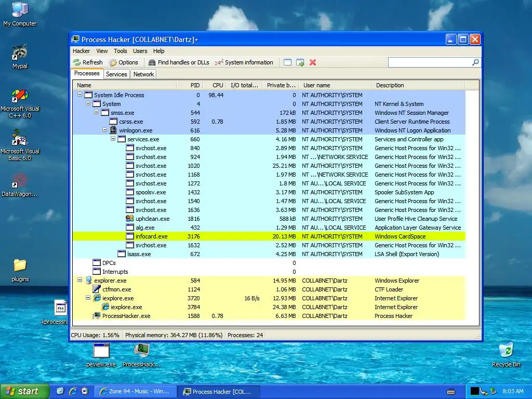Click the find window toolbar icon
The width and height of the screenshot is (532, 399).
coord(287,62)
